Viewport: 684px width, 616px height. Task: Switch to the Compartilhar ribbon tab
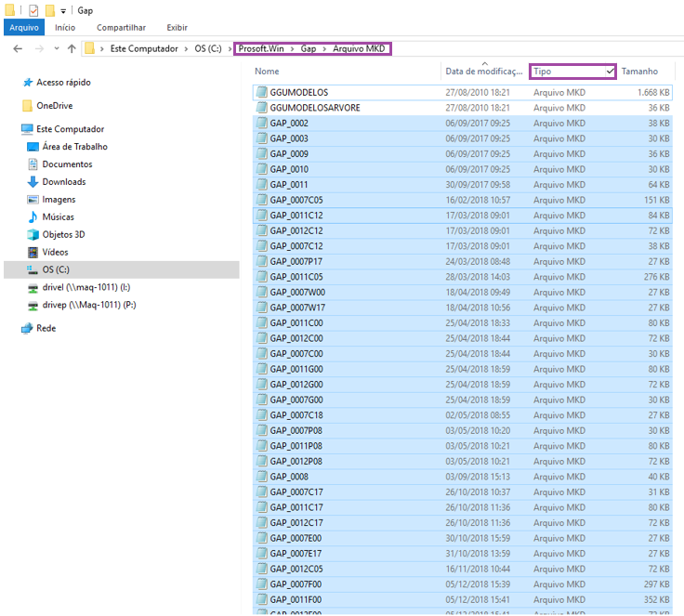coord(120,28)
